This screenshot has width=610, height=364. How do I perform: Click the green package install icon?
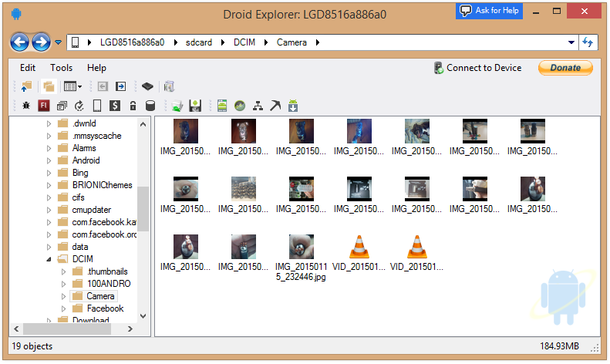coord(177,106)
